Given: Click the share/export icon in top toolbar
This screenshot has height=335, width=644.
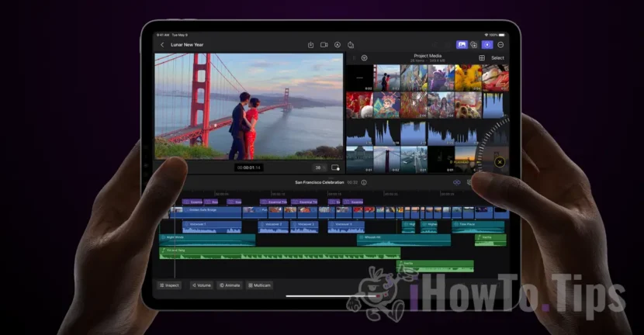Looking at the screenshot, I should click(x=351, y=45).
